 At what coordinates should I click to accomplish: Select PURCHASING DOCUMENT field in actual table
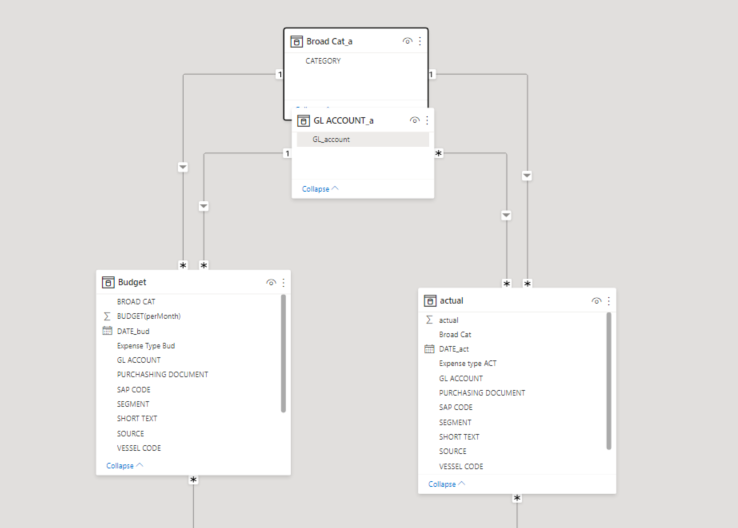482,393
